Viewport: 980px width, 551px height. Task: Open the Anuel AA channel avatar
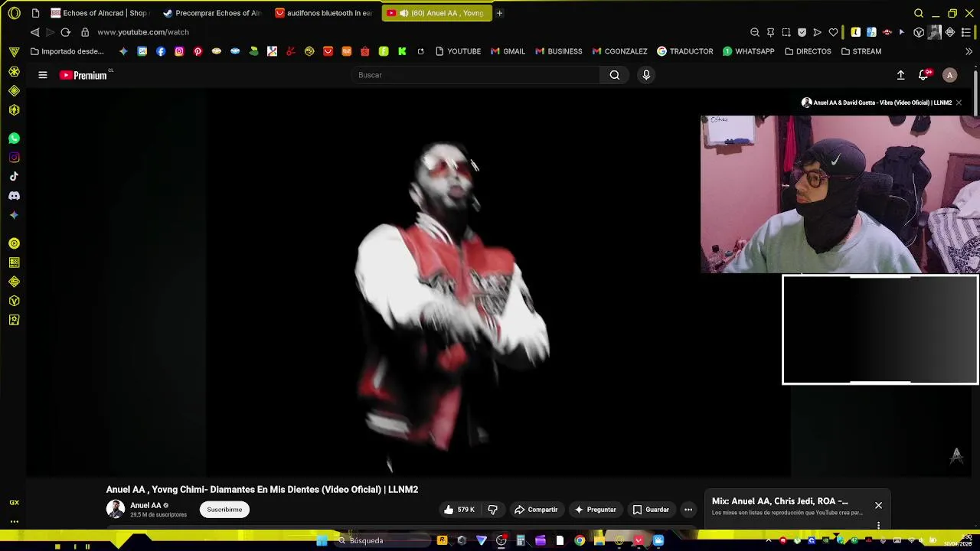click(115, 510)
